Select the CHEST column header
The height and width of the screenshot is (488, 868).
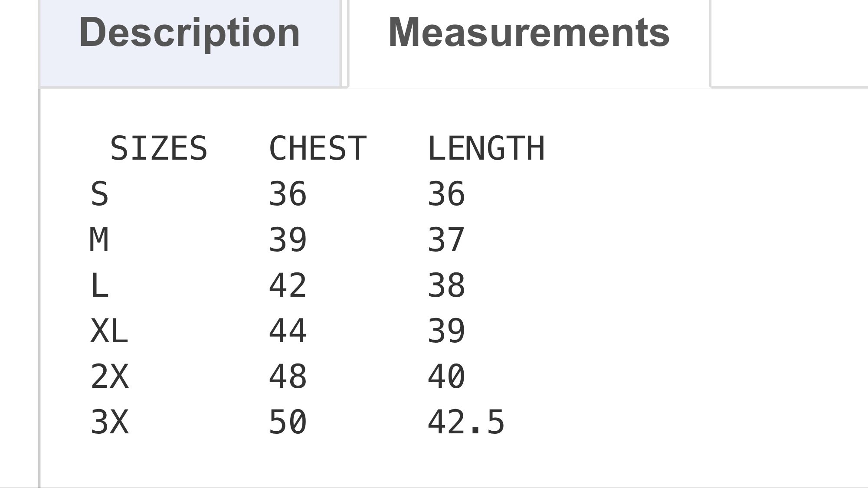[x=318, y=148]
